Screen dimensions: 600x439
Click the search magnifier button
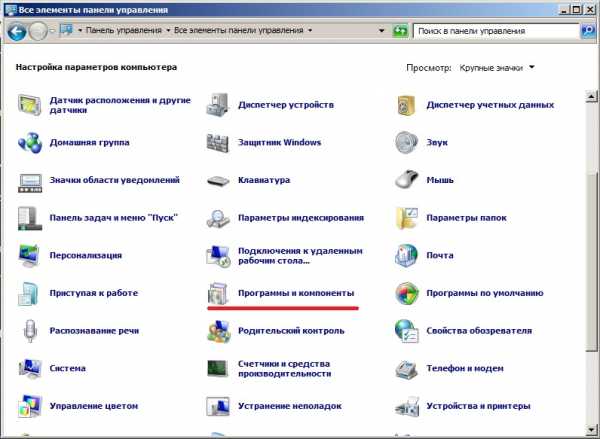point(587,31)
